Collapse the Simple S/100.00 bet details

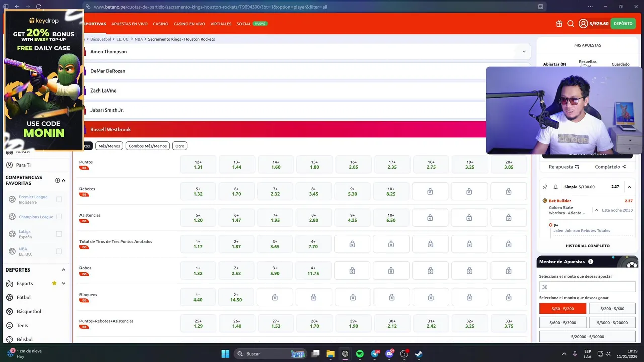coord(629,187)
